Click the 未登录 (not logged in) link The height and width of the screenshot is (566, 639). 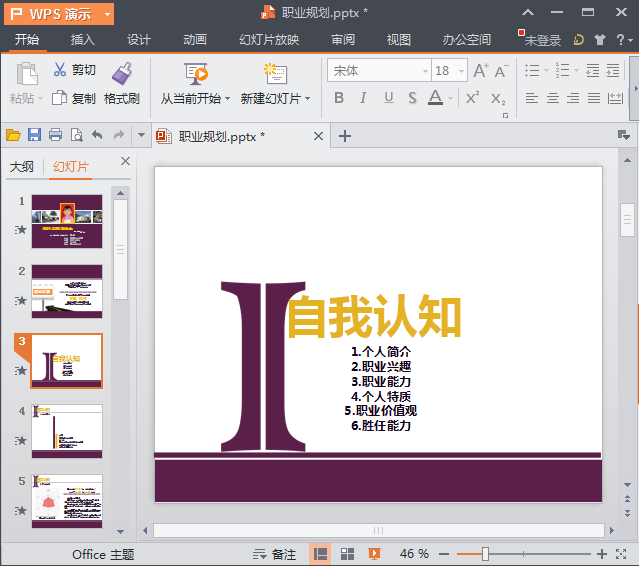542,40
